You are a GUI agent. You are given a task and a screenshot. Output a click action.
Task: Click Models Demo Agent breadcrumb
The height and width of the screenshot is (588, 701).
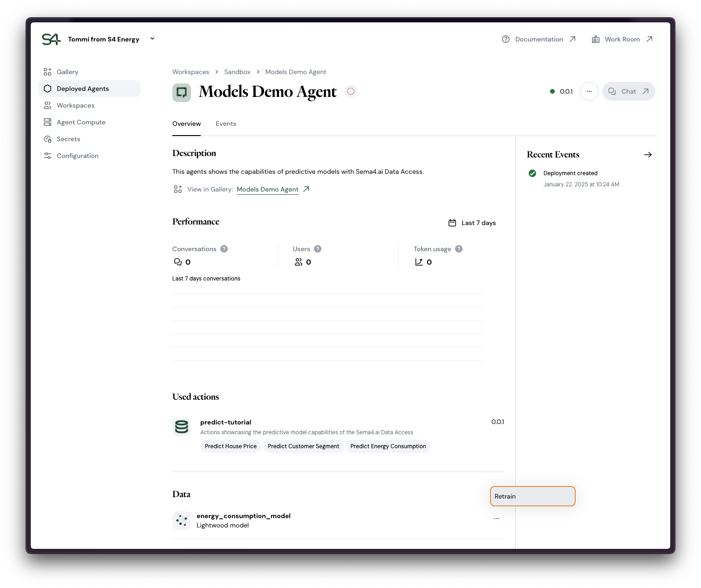tap(296, 72)
